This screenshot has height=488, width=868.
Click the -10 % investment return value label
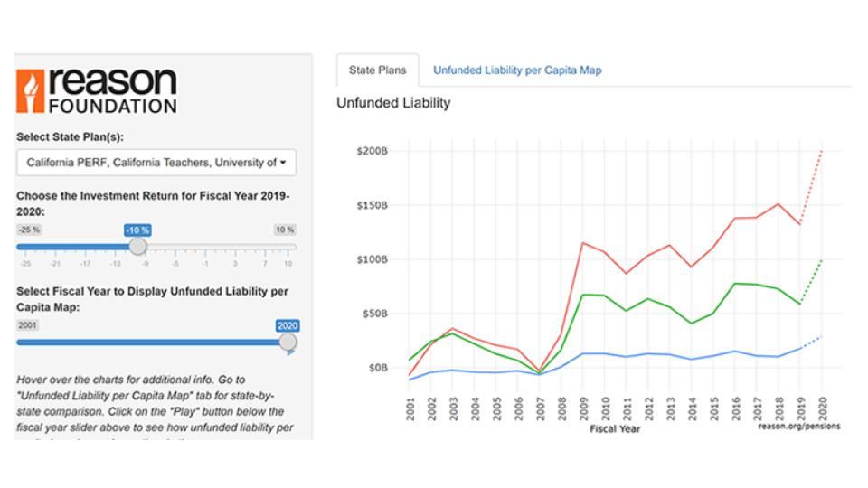(137, 230)
